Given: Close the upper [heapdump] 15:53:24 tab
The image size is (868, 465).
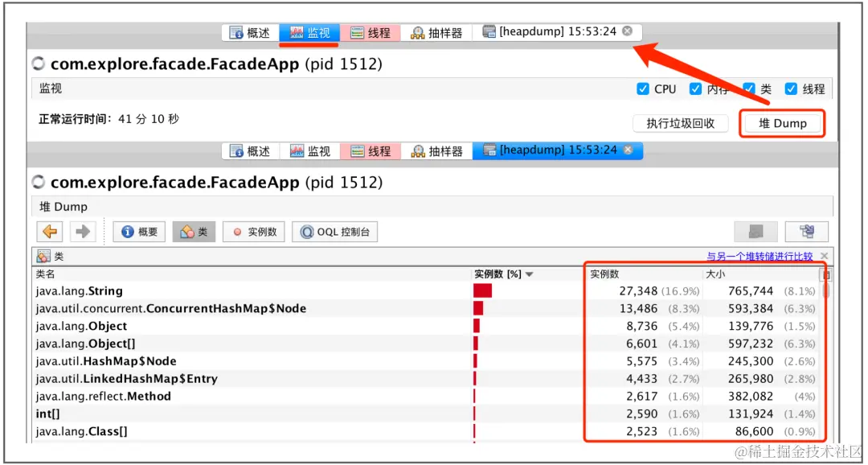Looking at the screenshot, I should coord(627,31).
